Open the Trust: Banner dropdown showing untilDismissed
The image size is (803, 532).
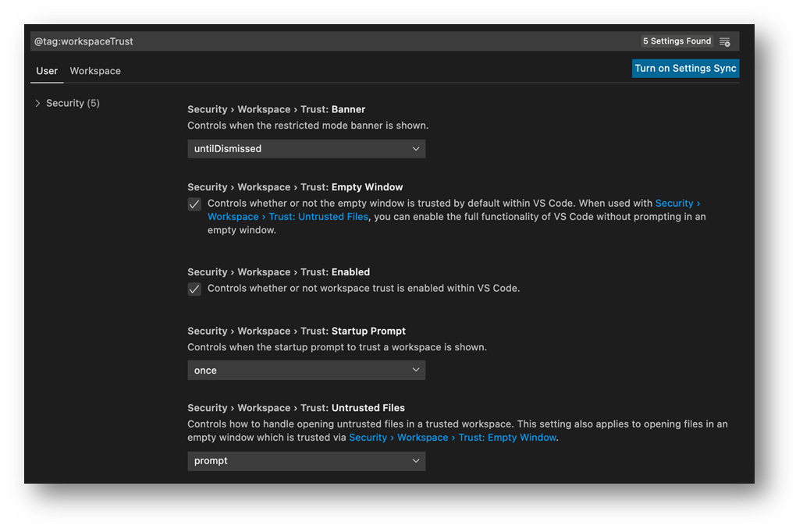coord(306,148)
